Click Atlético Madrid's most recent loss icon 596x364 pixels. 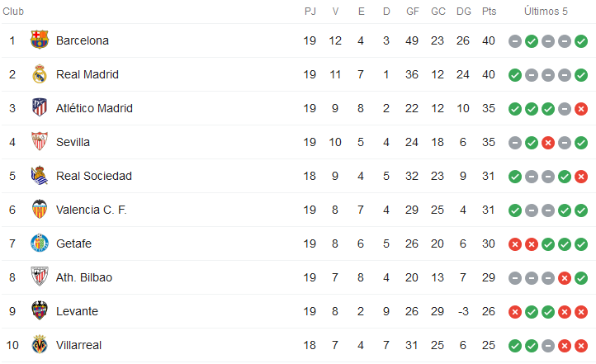(581, 109)
